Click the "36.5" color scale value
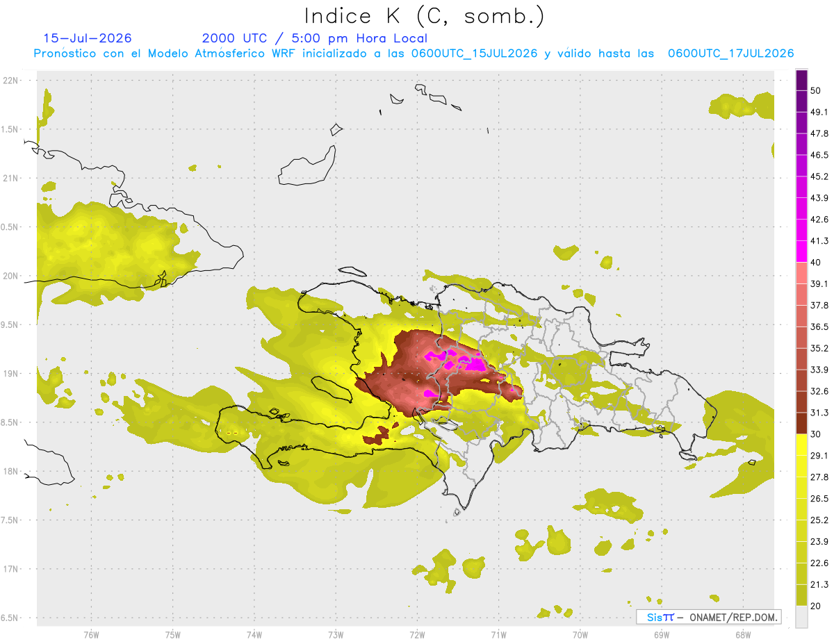834x644 pixels. point(819,327)
